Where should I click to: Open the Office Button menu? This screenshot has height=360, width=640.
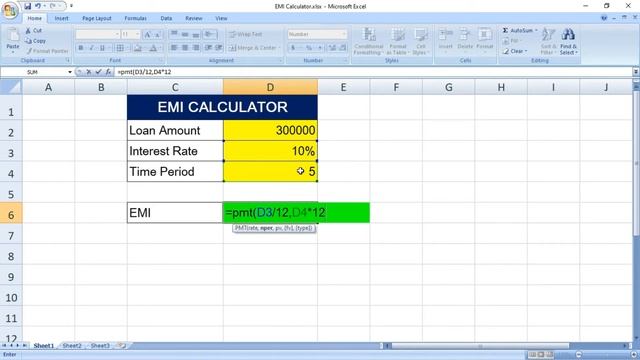[x=9, y=10]
